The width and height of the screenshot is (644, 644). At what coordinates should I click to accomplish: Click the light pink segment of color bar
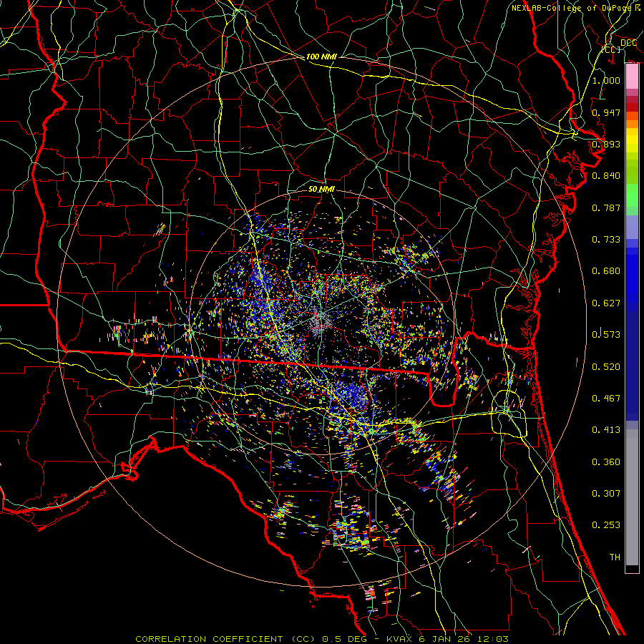click(x=632, y=77)
